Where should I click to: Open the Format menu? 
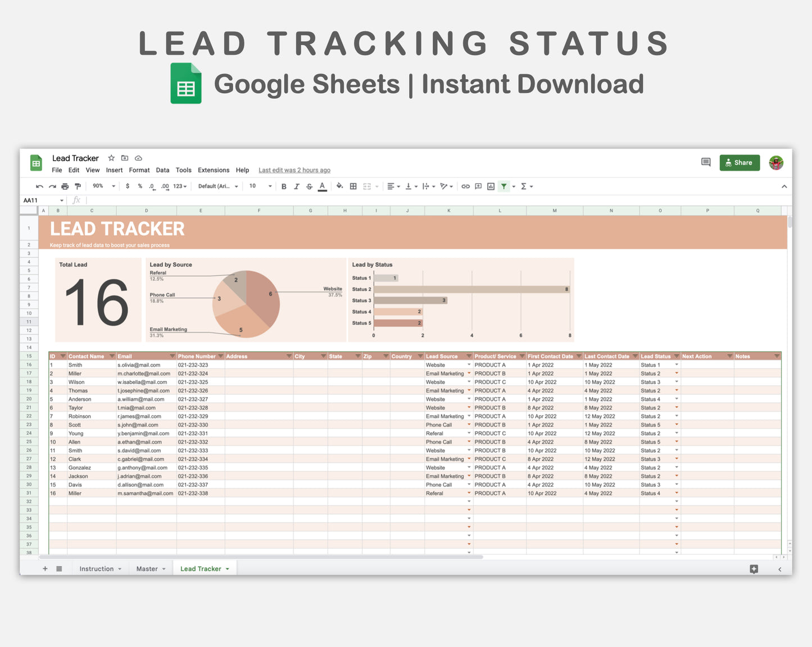click(x=139, y=170)
